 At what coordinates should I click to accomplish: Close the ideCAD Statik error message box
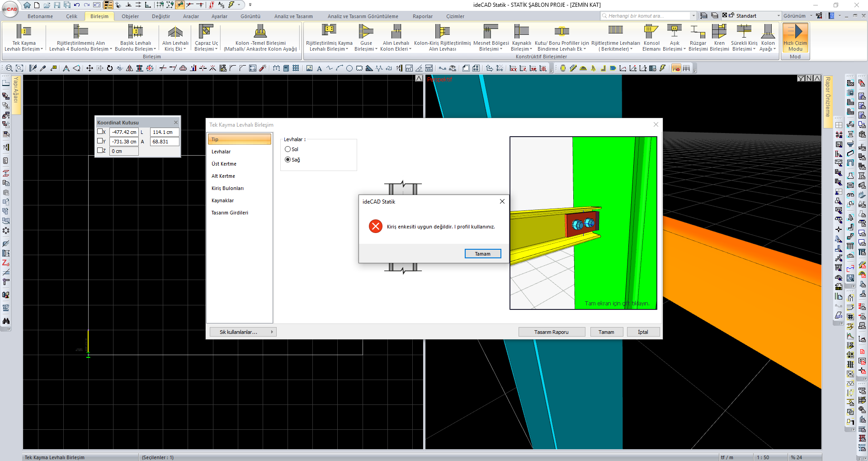coord(502,201)
